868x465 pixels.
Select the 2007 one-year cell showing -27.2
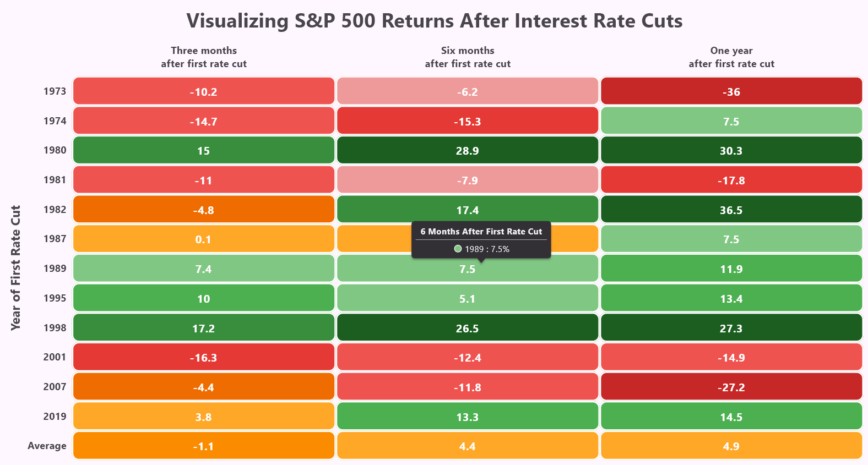pos(731,387)
